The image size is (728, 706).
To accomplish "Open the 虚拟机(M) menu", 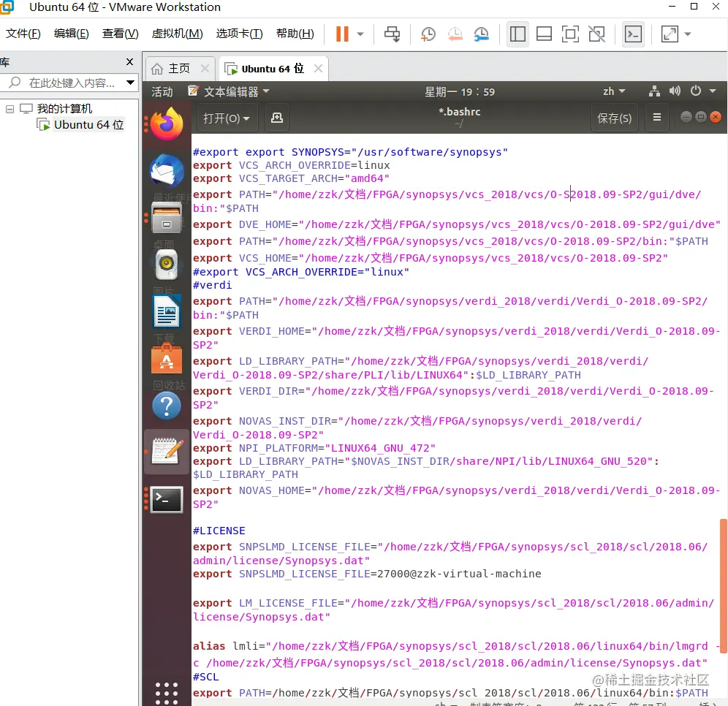I will (178, 34).
